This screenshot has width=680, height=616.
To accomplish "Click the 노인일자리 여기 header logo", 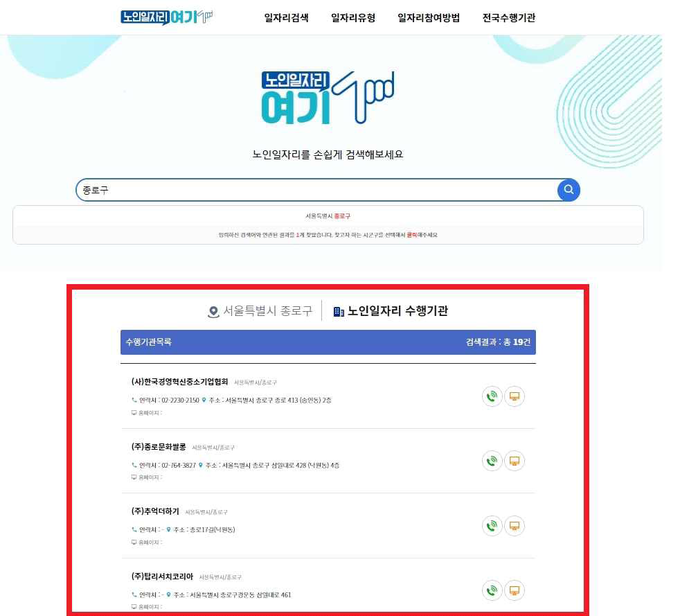I will coord(167,17).
